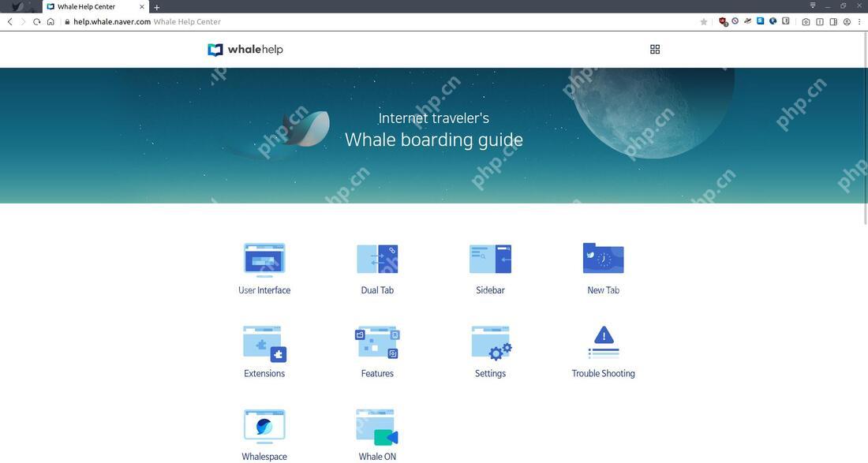
Task: Click the purple circle-slash extension icon
Action: tap(735, 21)
